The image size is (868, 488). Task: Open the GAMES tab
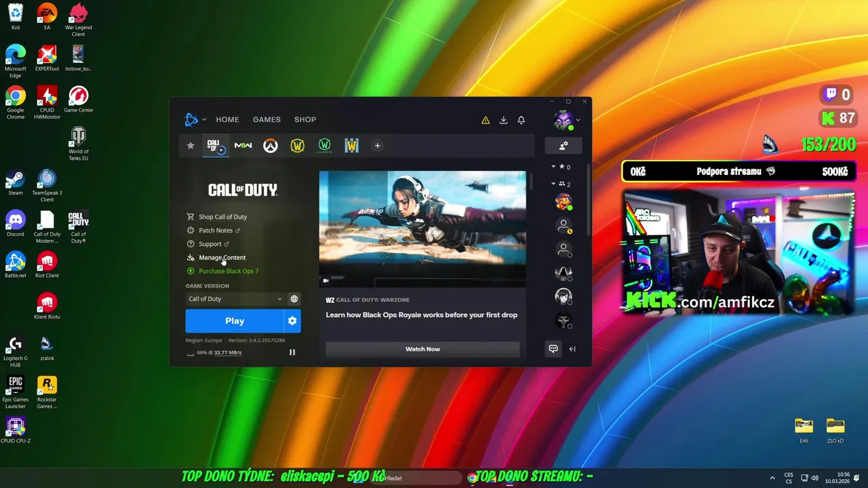coord(267,119)
